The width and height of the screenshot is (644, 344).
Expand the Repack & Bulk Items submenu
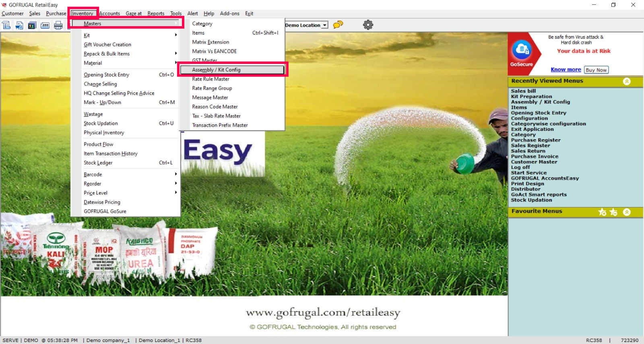coord(176,54)
